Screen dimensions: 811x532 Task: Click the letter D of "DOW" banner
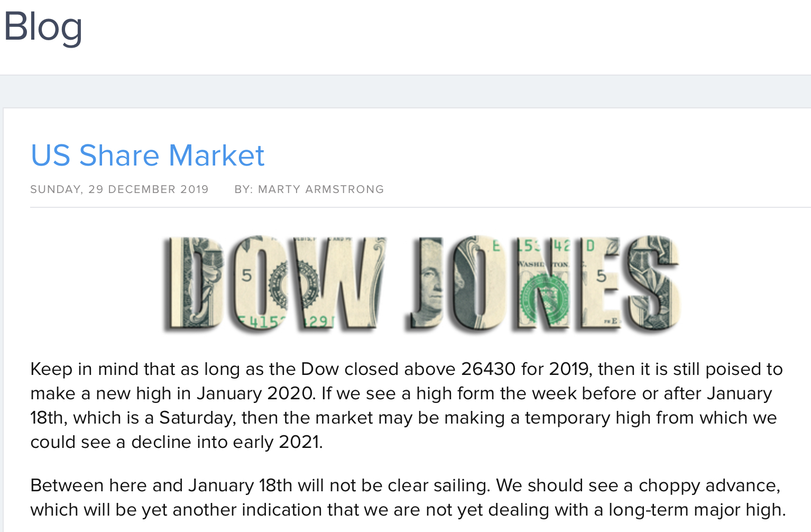coord(193,283)
